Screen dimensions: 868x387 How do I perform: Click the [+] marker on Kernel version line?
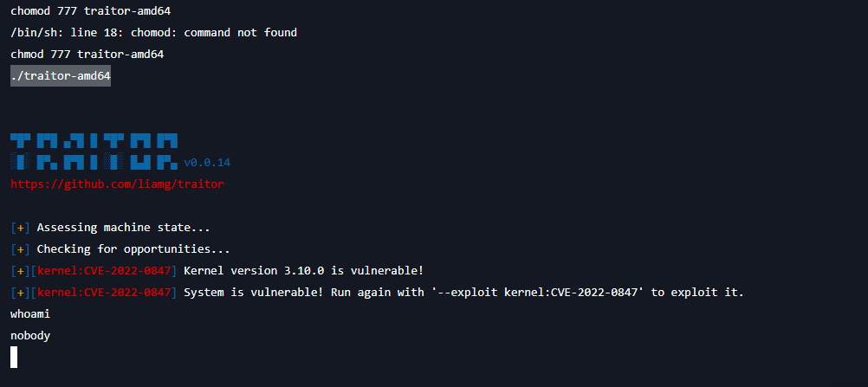coord(21,271)
